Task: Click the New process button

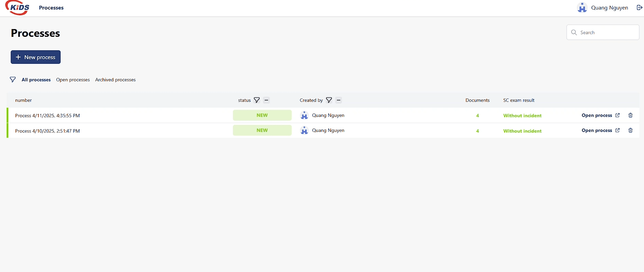Action: (x=36, y=57)
